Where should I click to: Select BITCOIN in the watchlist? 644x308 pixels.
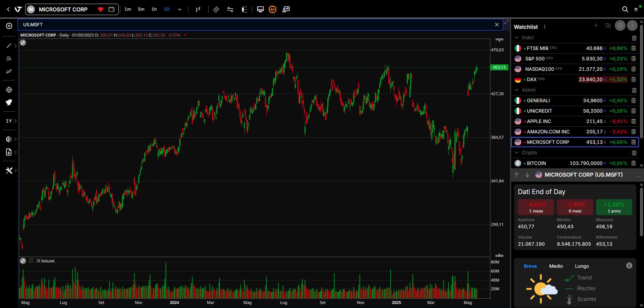pos(575,163)
